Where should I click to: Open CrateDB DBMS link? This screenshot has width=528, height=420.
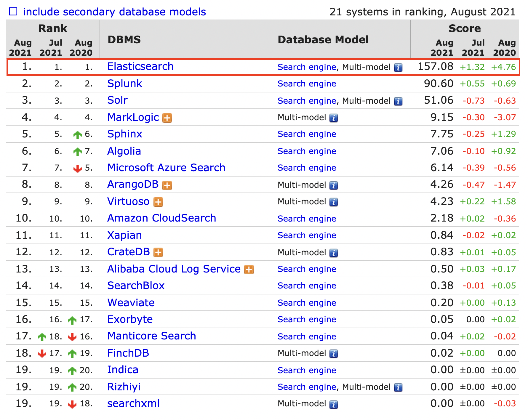(129, 252)
